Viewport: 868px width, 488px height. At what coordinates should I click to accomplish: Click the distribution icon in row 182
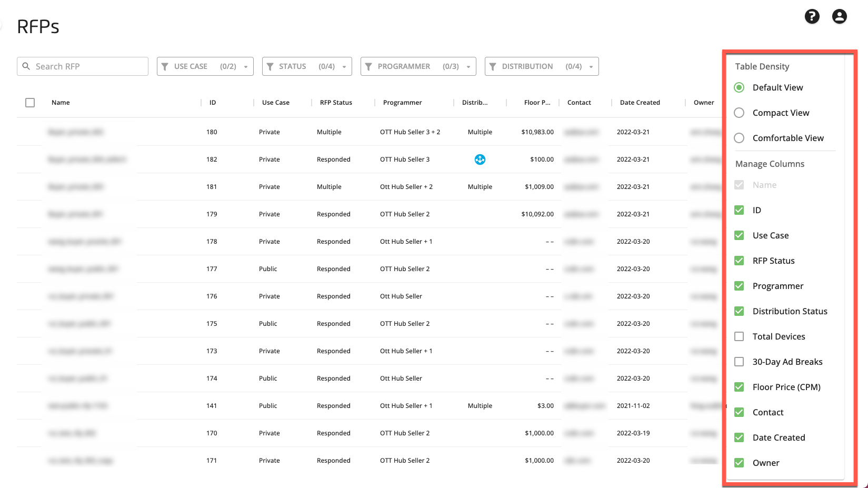tap(480, 160)
